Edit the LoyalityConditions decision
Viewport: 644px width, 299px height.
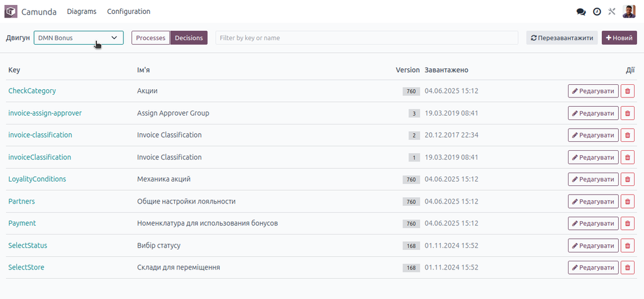(593, 179)
